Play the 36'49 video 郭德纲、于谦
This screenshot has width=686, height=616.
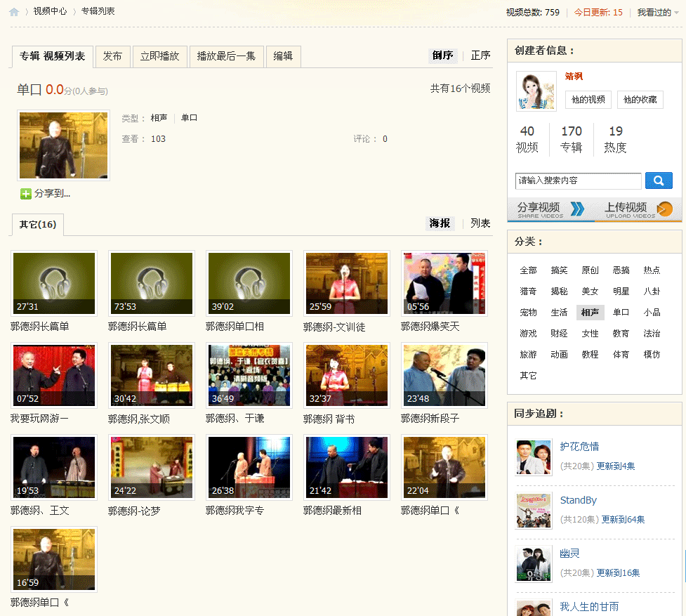[x=249, y=375]
